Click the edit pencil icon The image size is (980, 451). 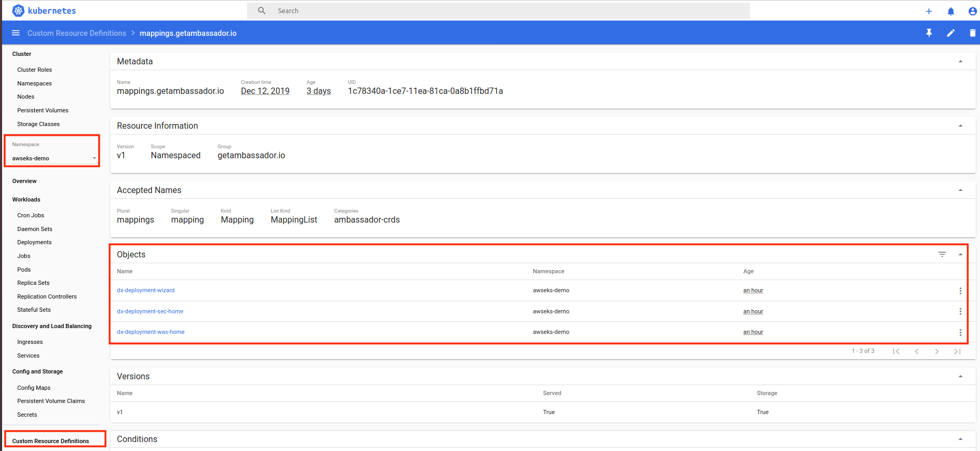950,33
